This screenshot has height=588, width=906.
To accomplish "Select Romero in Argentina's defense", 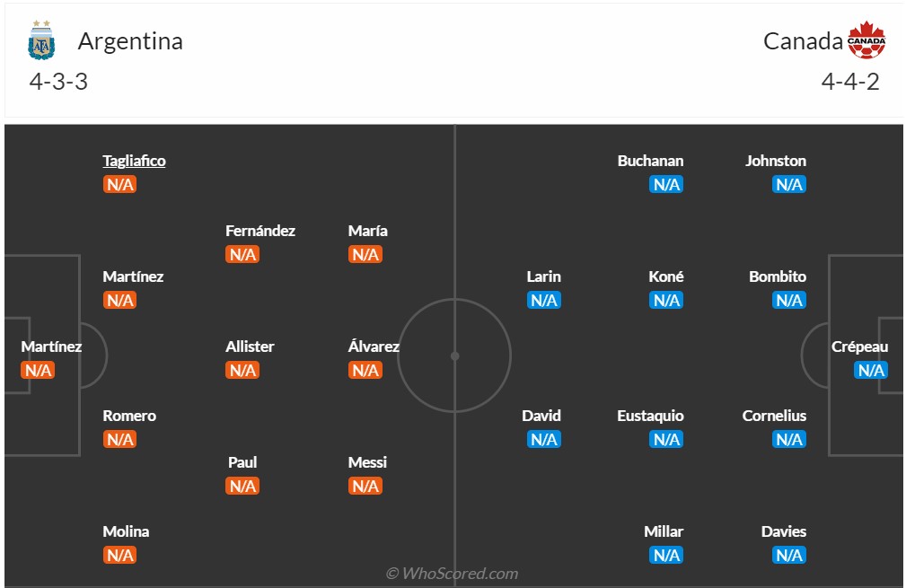I will click(x=129, y=417).
